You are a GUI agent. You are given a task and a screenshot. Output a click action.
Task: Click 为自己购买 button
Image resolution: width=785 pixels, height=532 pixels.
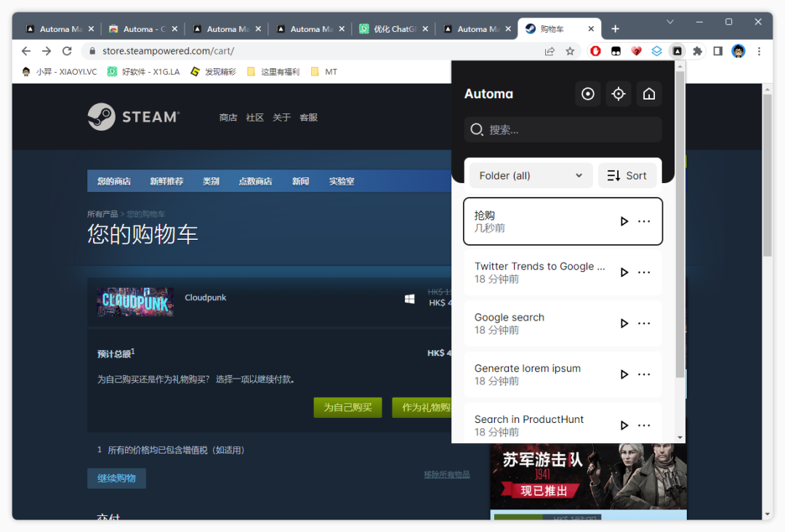coord(347,408)
